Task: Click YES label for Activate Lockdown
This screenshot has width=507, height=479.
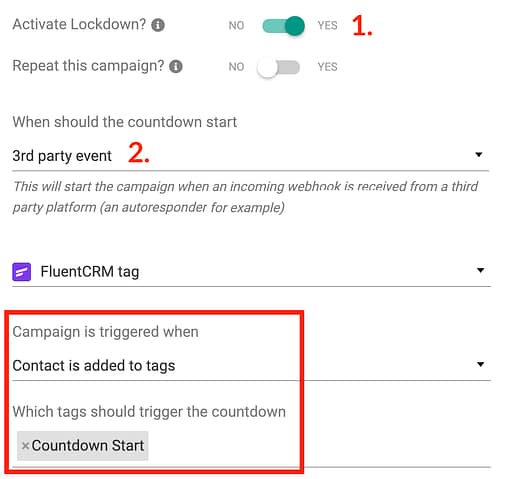Action: point(327,25)
